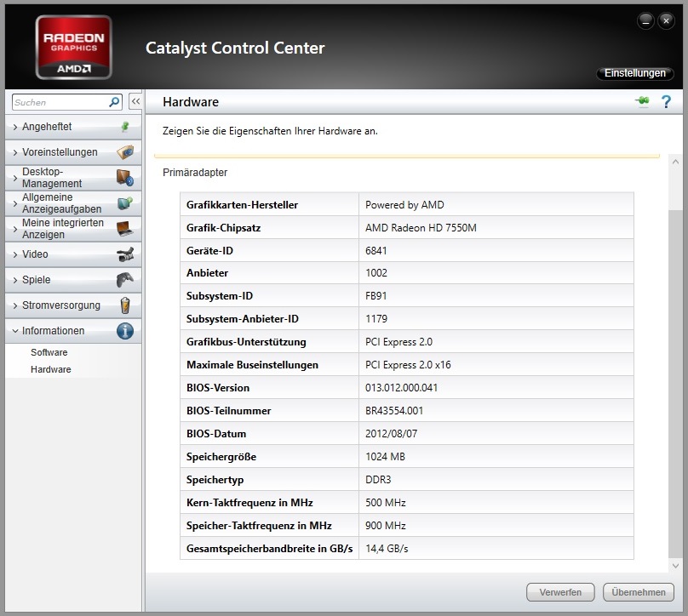
Task: Click the search magnifier icon
Action: (x=114, y=102)
